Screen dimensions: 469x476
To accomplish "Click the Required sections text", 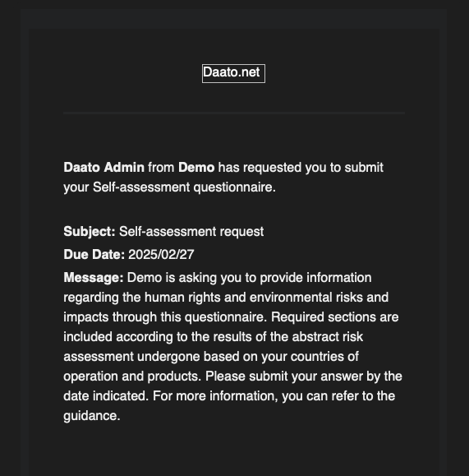I will (x=324, y=317).
